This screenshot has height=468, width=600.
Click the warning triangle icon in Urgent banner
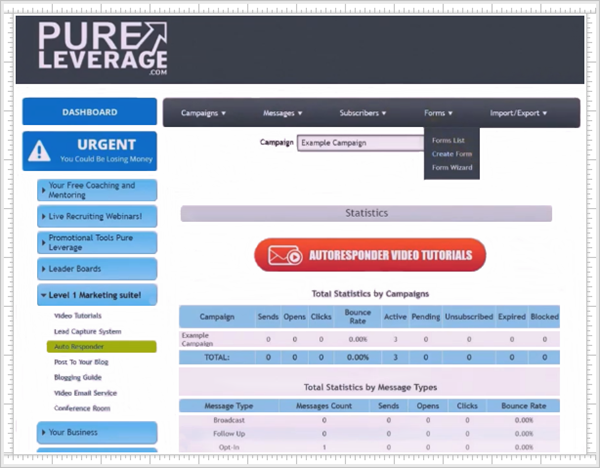point(39,151)
